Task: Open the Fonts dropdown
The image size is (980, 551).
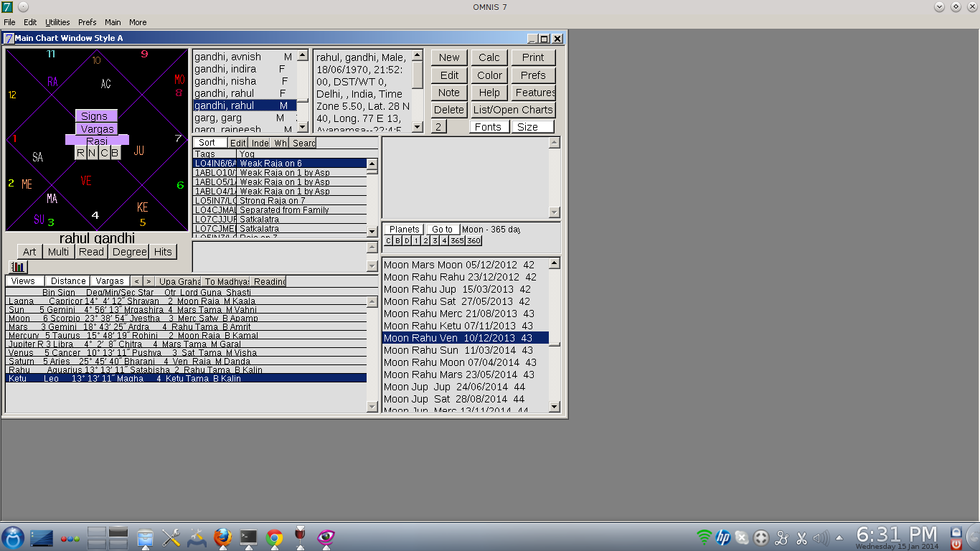Action: click(488, 127)
